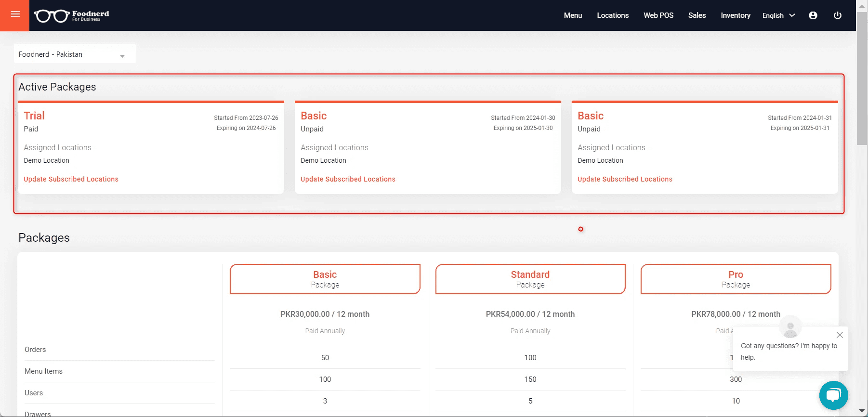Viewport: 868px width, 417px height.
Task: Click the Menu Items feature row label
Action: 43,371
